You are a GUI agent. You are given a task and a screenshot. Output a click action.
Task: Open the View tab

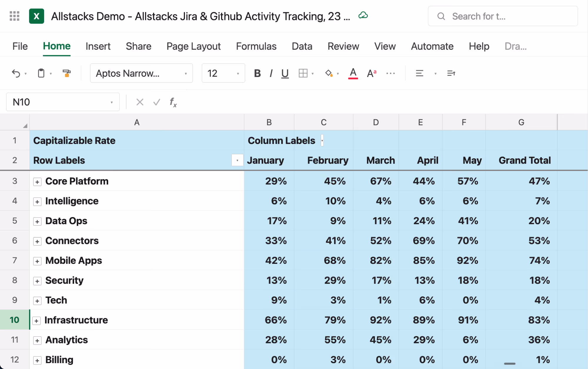point(385,46)
